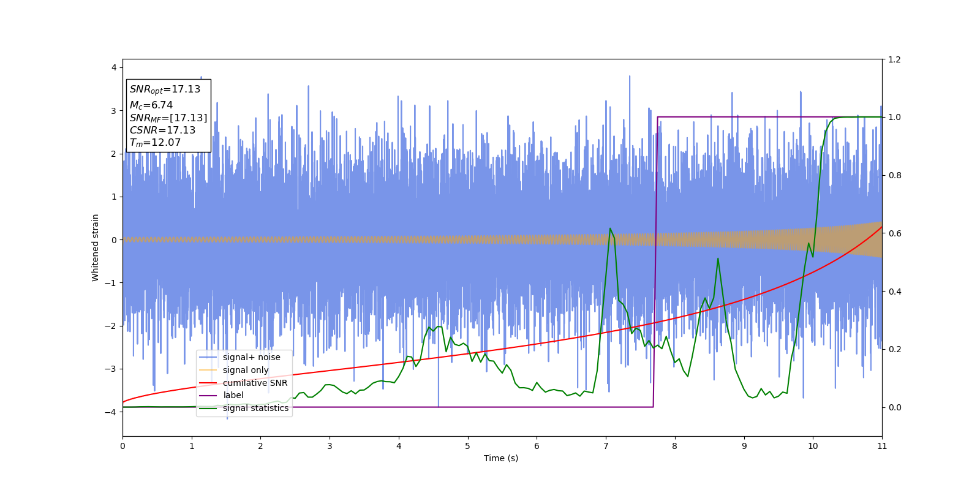Viewport: 980px width, 490px height.
Task: Click x-axis tick label 8
Action: pos(675,446)
